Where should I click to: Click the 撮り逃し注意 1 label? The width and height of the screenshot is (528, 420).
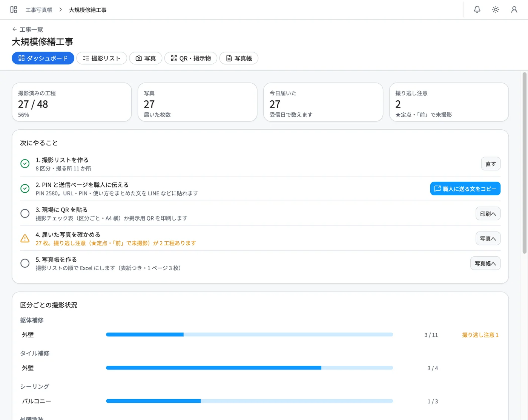[x=480, y=335]
